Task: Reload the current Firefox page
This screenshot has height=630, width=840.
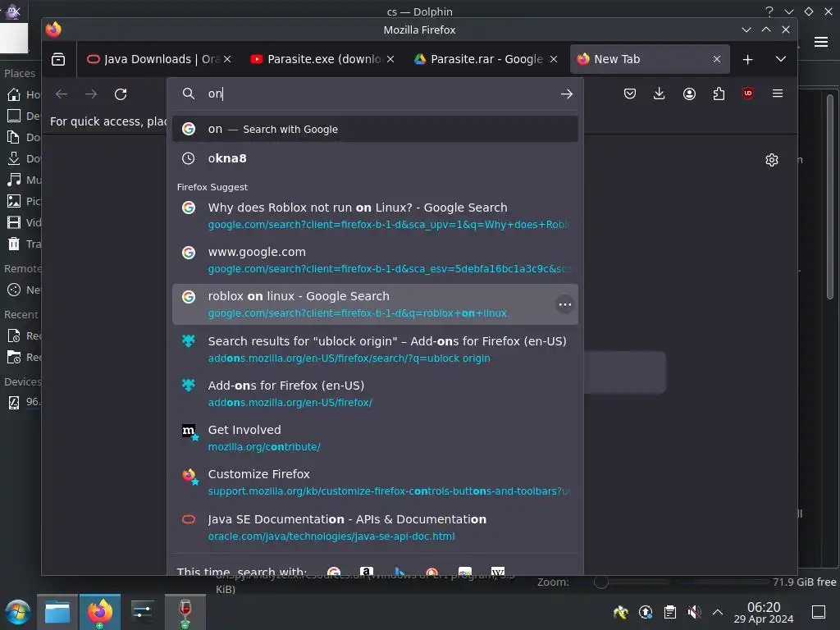Action: tap(121, 94)
